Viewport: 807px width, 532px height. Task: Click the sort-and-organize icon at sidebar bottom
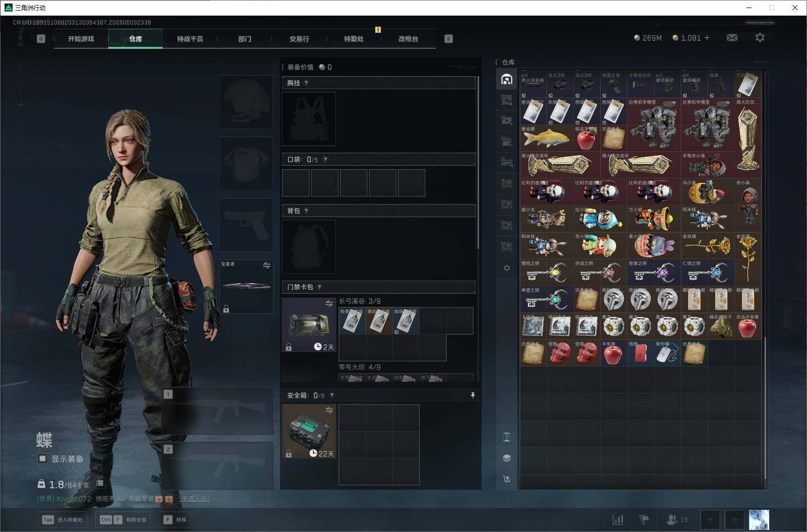click(507, 479)
